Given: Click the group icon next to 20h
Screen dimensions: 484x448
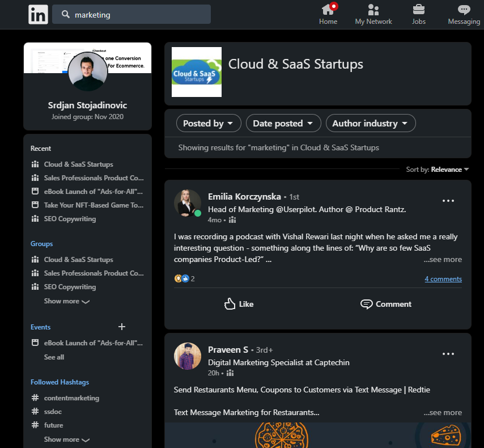Looking at the screenshot, I should click(x=230, y=373).
